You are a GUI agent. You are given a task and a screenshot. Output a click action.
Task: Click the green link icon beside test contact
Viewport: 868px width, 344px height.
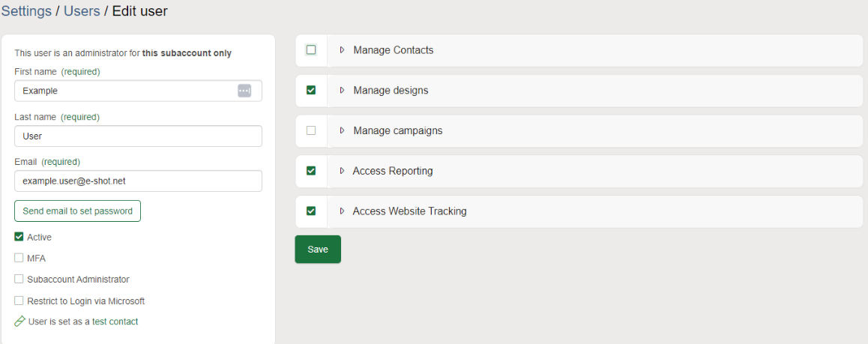click(19, 322)
